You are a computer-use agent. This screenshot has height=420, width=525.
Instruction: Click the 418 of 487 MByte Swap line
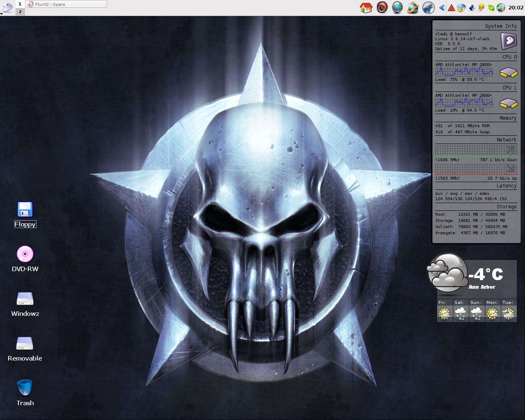(462, 132)
